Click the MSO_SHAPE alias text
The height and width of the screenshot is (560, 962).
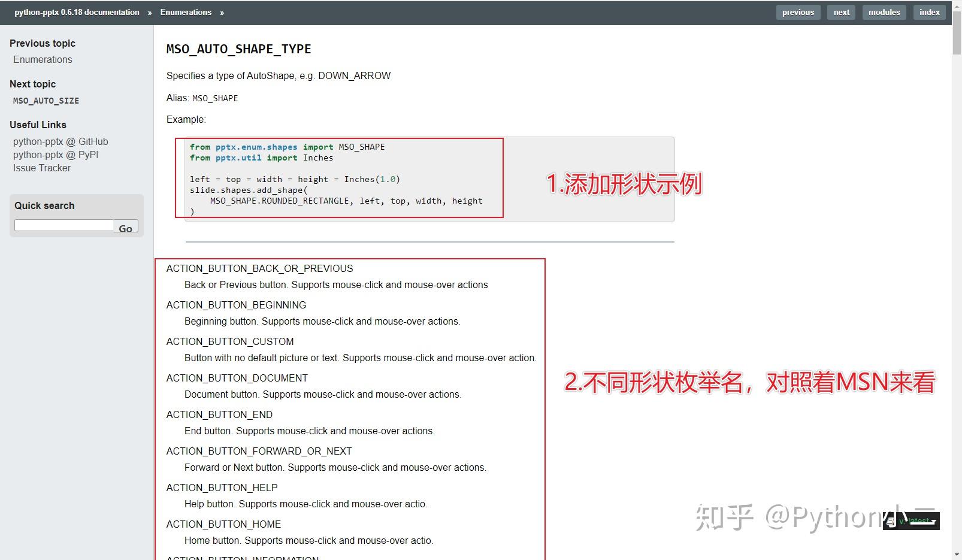tap(214, 98)
